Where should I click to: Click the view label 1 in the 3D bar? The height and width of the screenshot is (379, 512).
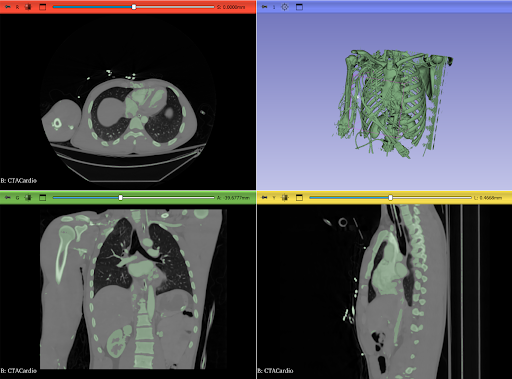tap(274, 7)
